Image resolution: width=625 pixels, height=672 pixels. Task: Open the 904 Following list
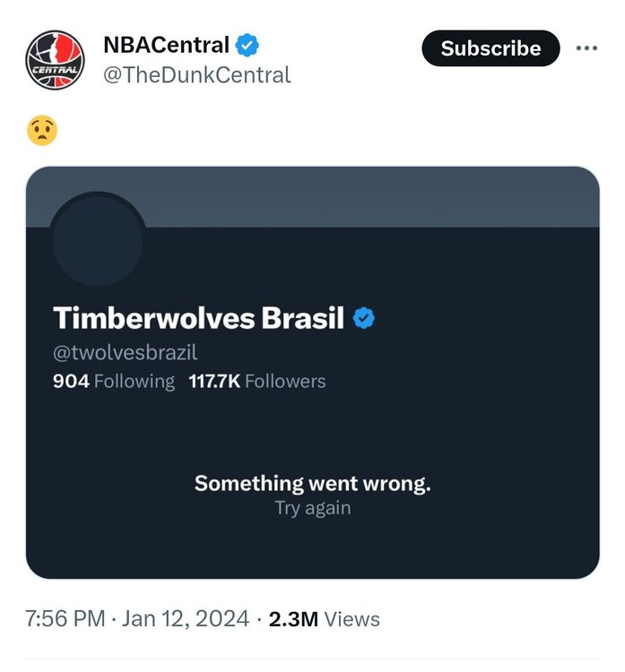(114, 382)
